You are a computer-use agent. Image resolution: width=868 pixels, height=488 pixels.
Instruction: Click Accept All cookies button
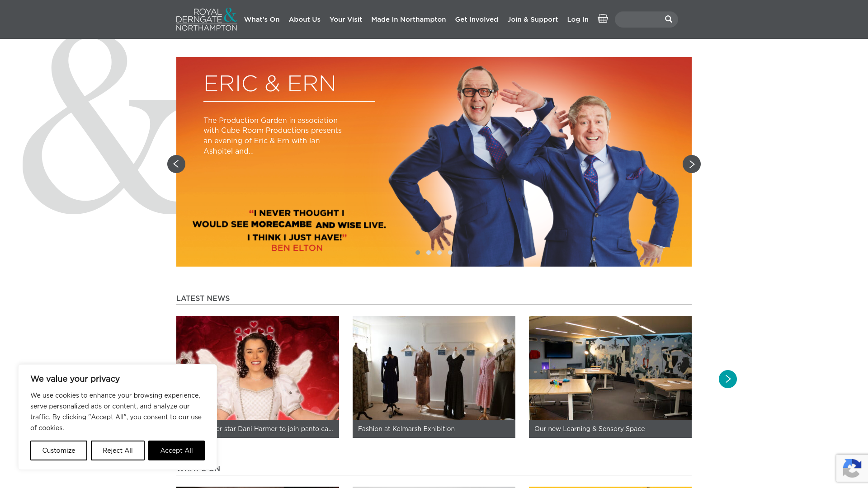176,450
